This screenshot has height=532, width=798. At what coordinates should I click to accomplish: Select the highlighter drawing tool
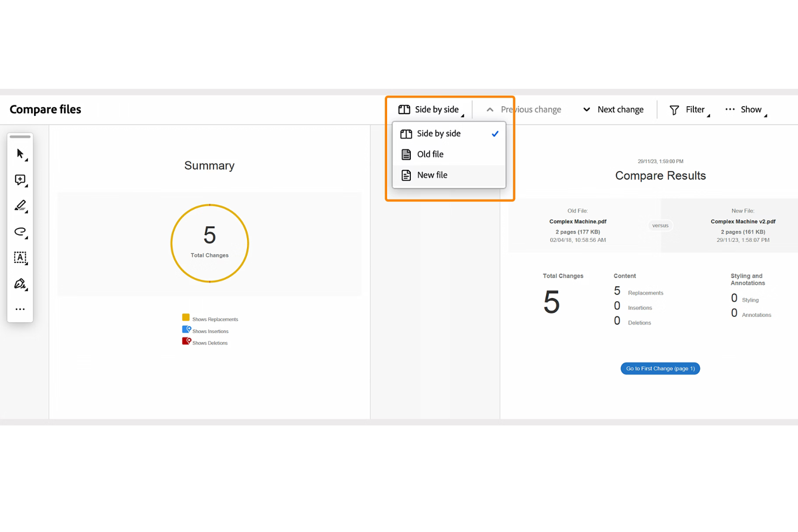20,206
